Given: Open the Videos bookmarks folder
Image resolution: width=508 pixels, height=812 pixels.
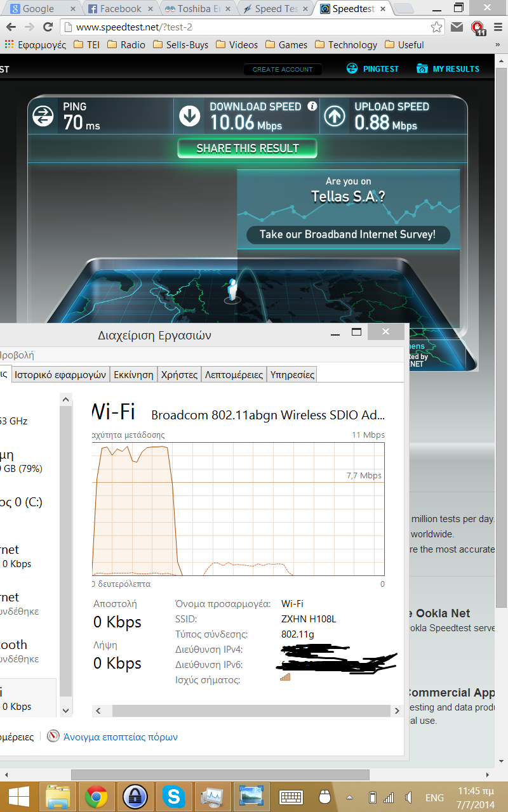Looking at the screenshot, I should [237, 45].
